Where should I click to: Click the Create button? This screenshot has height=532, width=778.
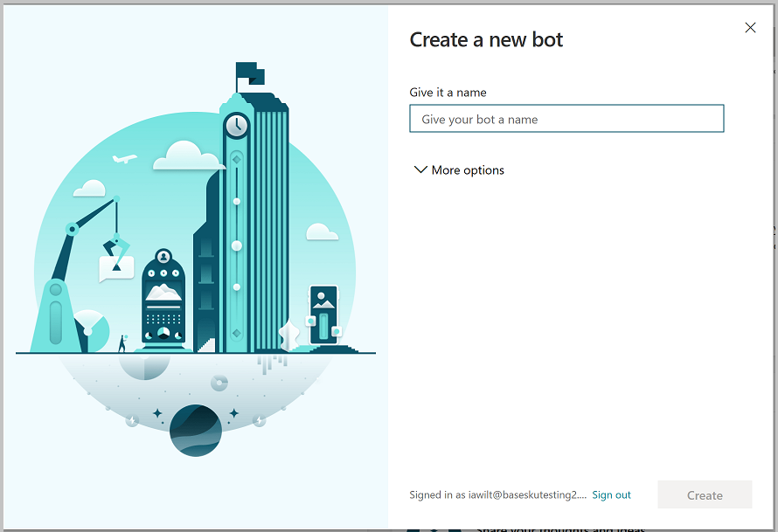pyautogui.click(x=705, y=494)
